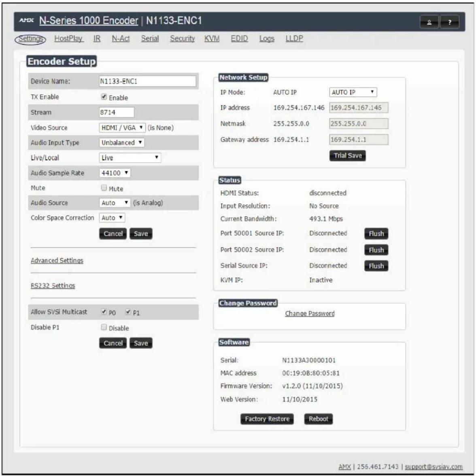Switch to the KVM tab
Viewport: 476px width, 476px height.
(x=212, y=38)
